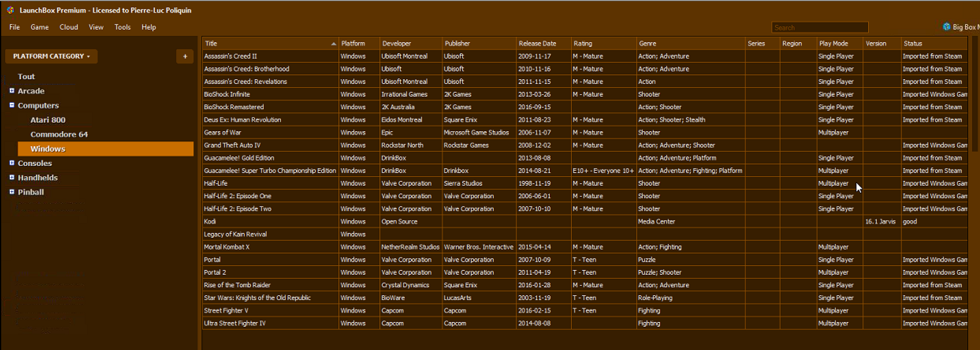Select Half-Life 2: Episode One row
The image size is (980, 350).
coord(585,196)
